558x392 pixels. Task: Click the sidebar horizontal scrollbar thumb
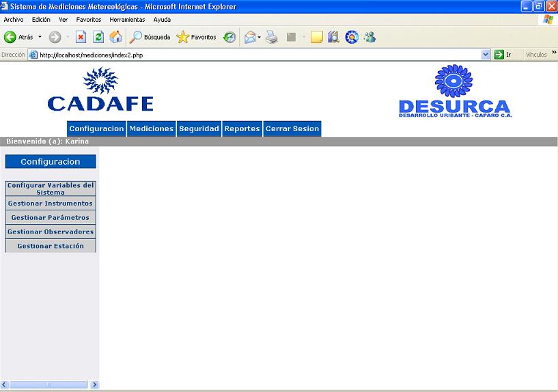point(48,384)
